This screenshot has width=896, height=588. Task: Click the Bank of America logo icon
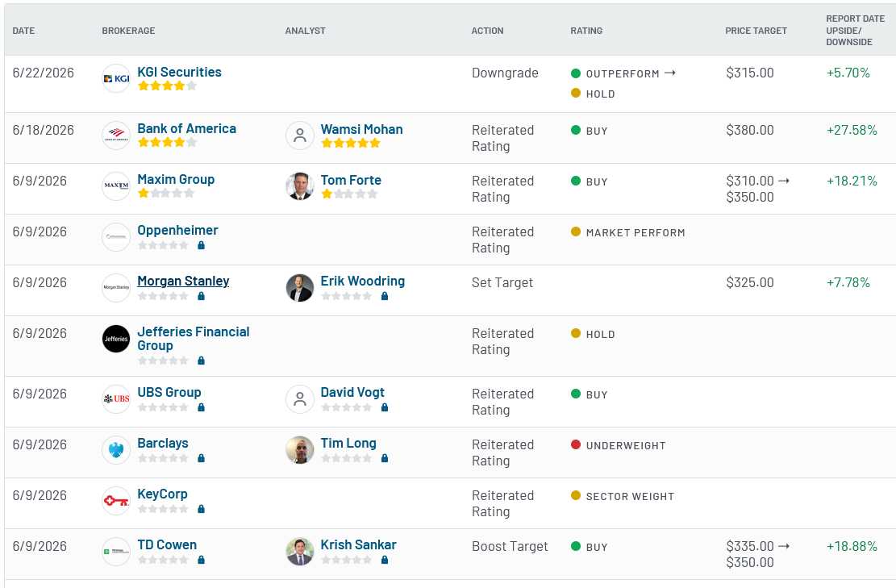pyautogui.click(x=116, y=136)
